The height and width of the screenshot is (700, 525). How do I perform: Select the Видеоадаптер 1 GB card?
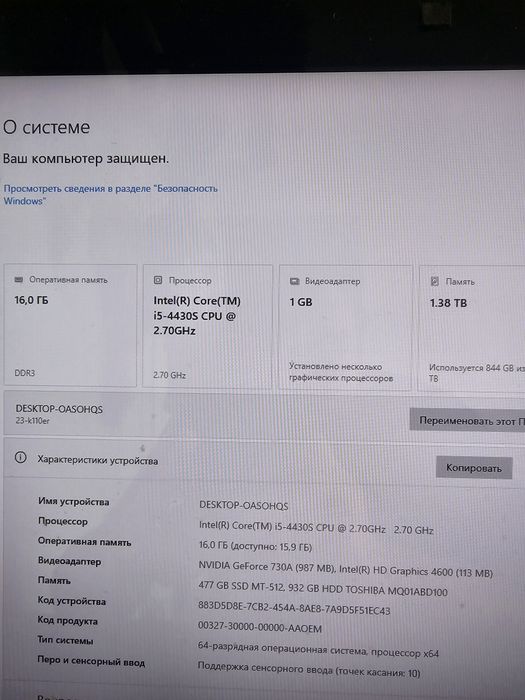click(345, 328)
